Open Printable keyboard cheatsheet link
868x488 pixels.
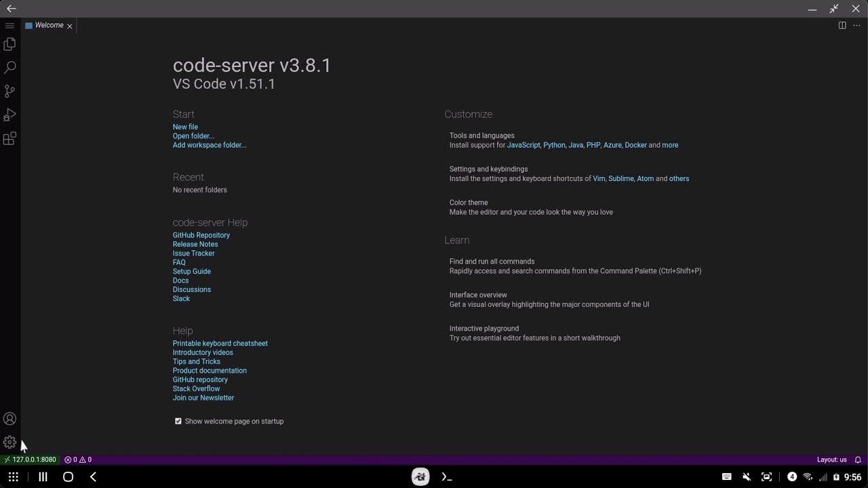[220, 344]
